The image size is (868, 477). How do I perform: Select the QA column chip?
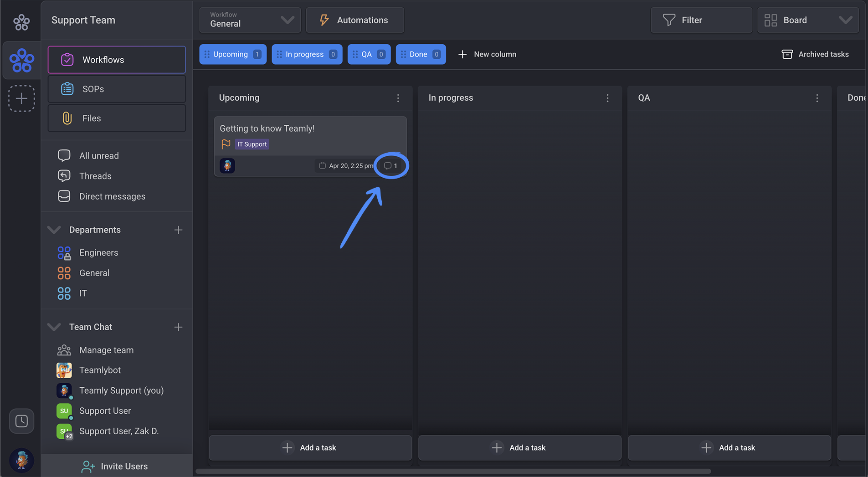pos(369,54)
